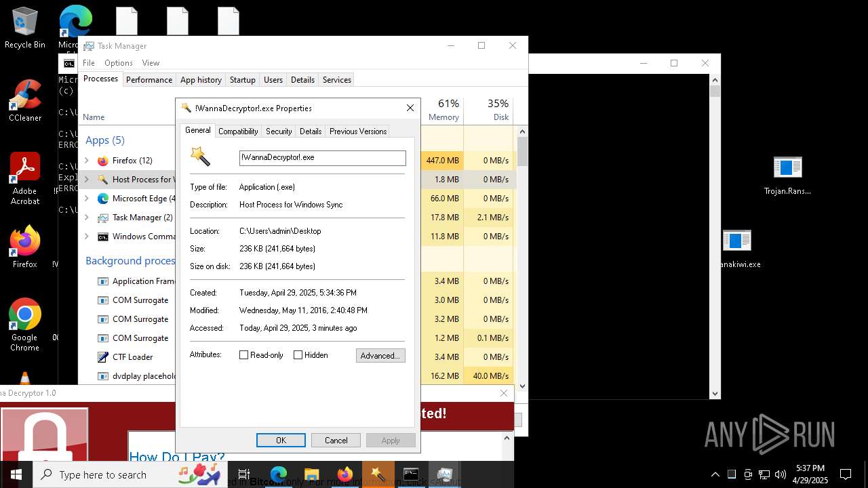Open Firefox from the taskbar
Image resolution: width=868 pixels, height=488 pixels.
coord(344,474)
